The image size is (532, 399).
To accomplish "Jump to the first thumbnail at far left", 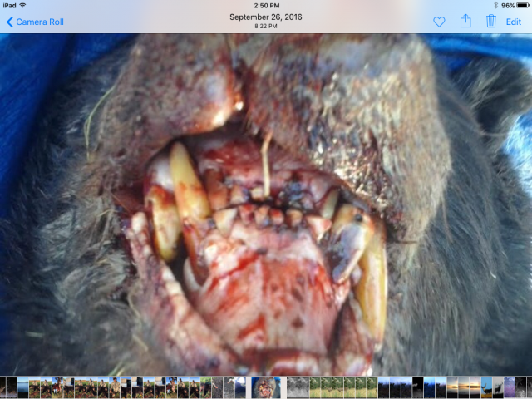I will pos(4,387).
